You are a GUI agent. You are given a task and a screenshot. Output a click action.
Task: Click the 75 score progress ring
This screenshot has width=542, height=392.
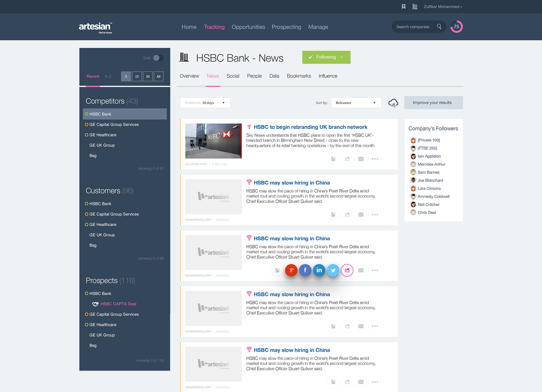(x=457, y=27)
